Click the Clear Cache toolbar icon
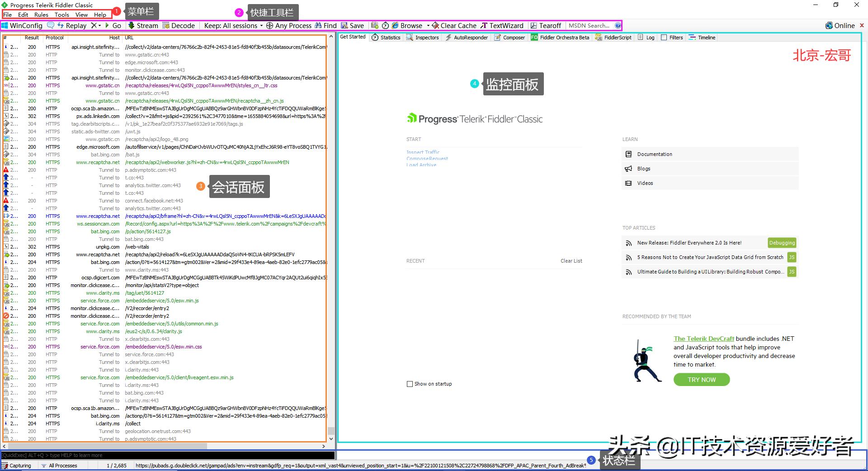868x471 pixels. pyautogui.click(x=454, y=26)
